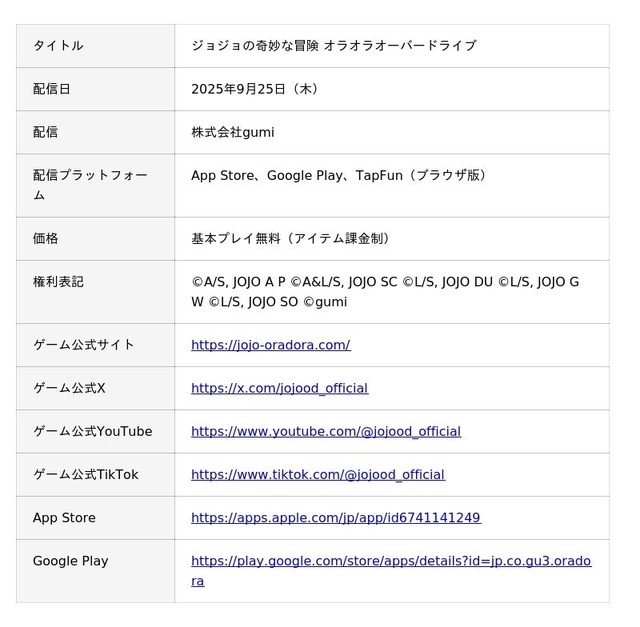Click the 株式会社gumi distributor cell
This screenshot has width=640, height=627.
[x=392, y=132]
